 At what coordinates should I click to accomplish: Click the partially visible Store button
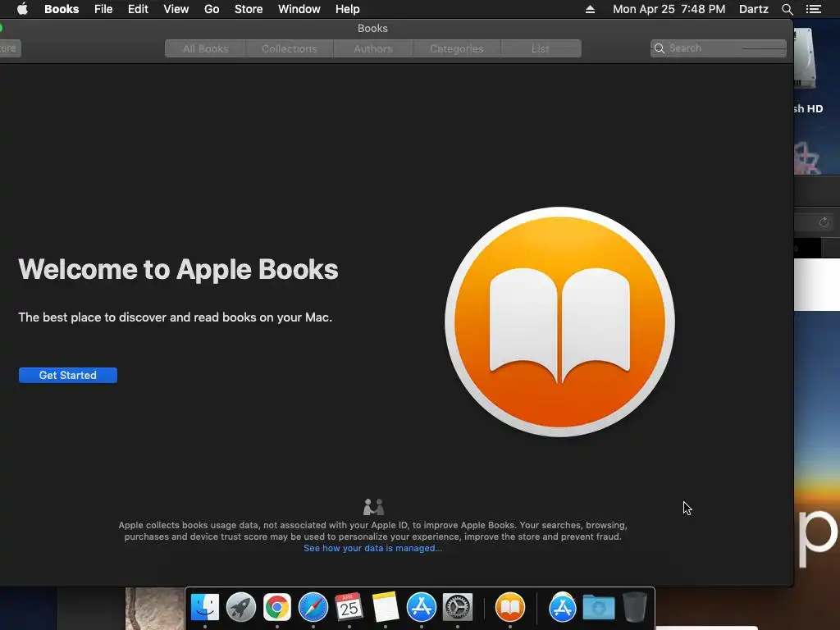pos(10,48)
